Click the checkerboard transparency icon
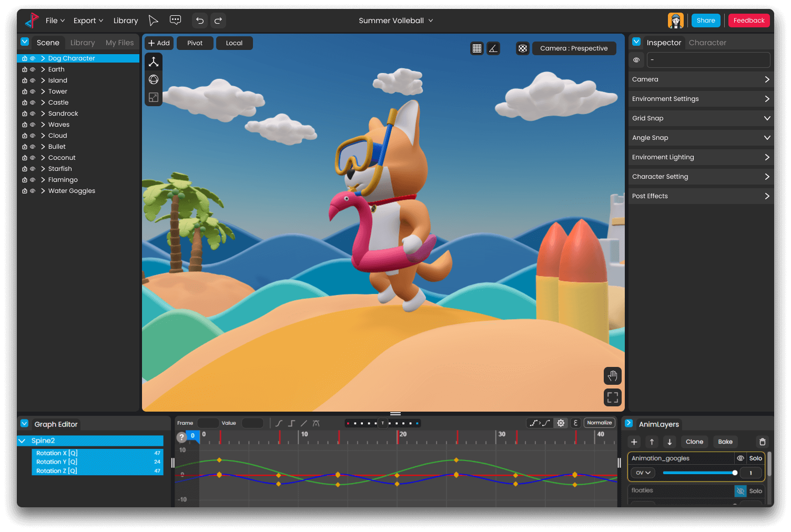791x532 pixels. coord(523,48)
